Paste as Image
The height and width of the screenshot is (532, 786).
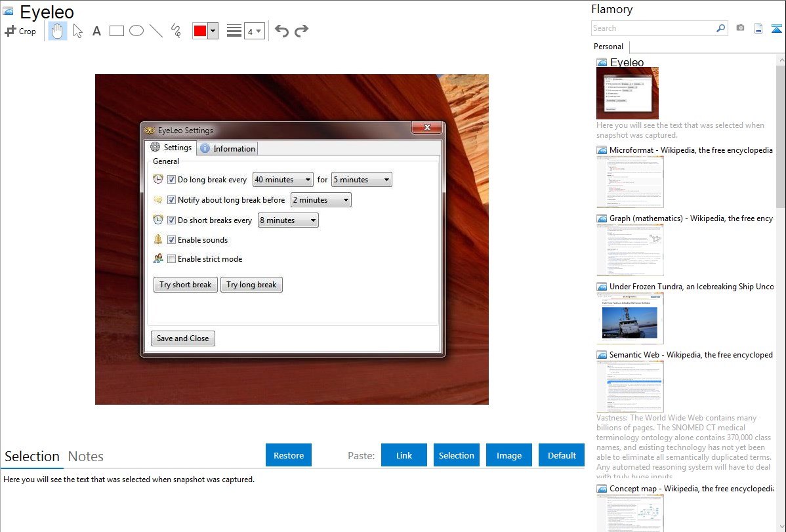[508, 455]
